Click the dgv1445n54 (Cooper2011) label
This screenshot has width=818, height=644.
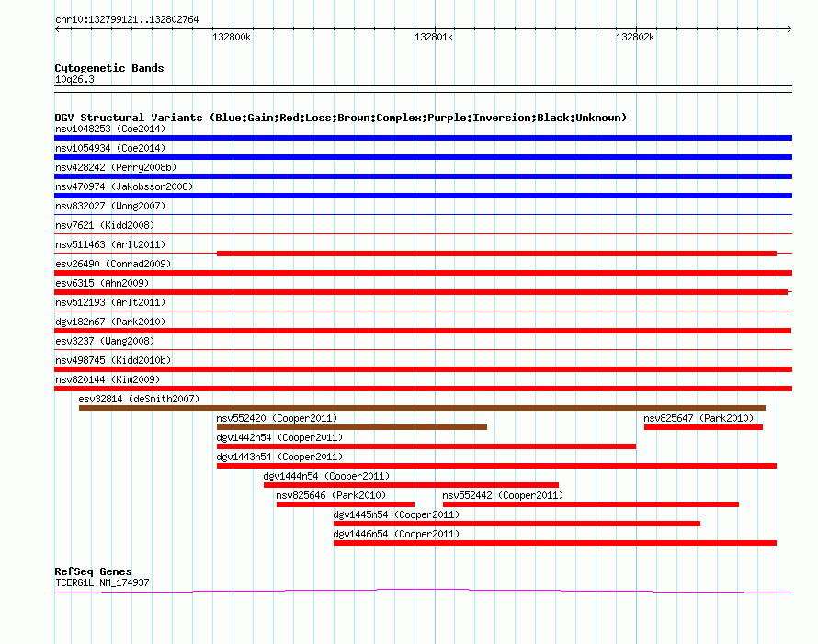click(396, 514)
